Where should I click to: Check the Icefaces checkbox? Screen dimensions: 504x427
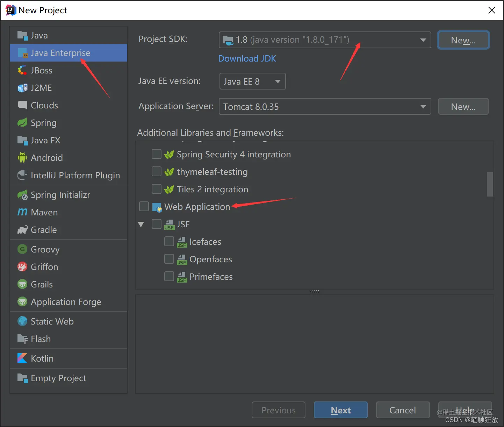coord(169,242)
